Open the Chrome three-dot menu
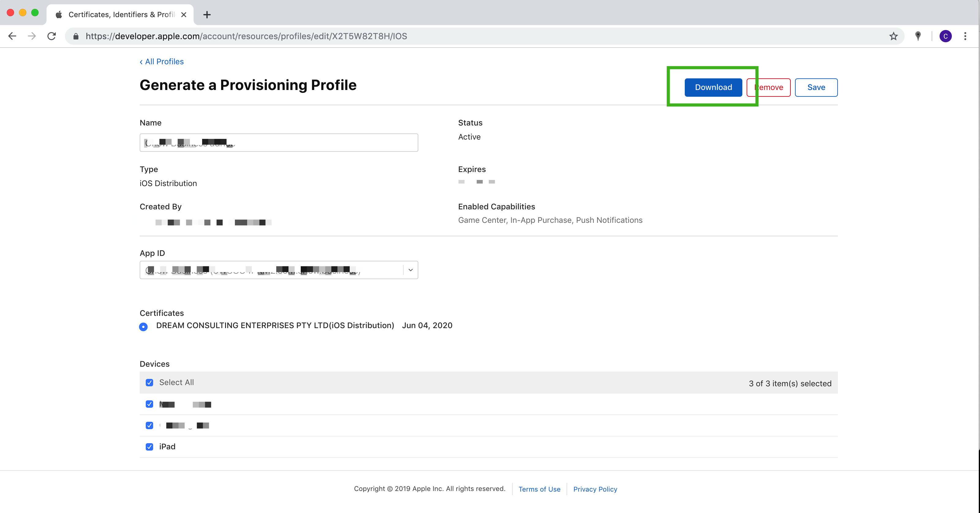This screenshot has height=513, width=980. click(x=965, y=36)
